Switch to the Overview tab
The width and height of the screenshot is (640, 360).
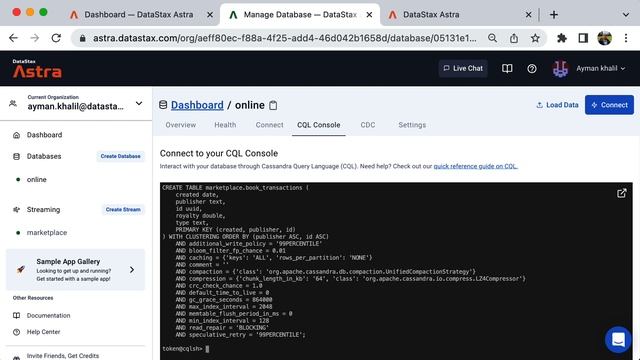point(180,125)
